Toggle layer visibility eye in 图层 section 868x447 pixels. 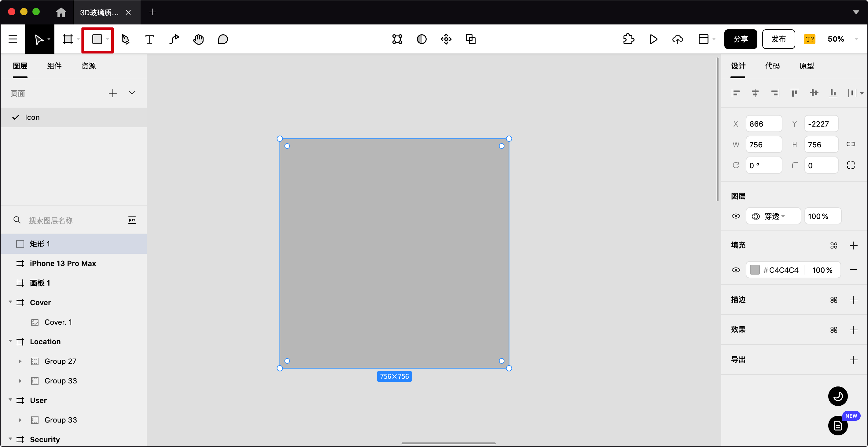pos(736,216)
